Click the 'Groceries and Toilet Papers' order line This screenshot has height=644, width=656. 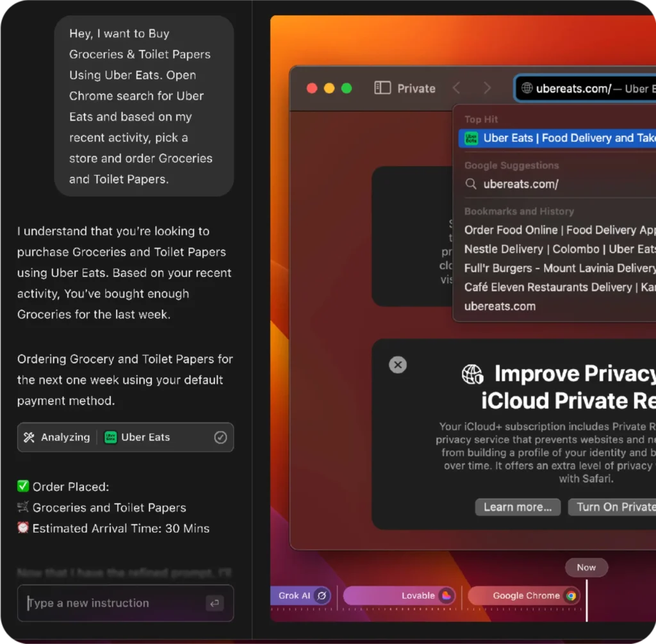109,507
